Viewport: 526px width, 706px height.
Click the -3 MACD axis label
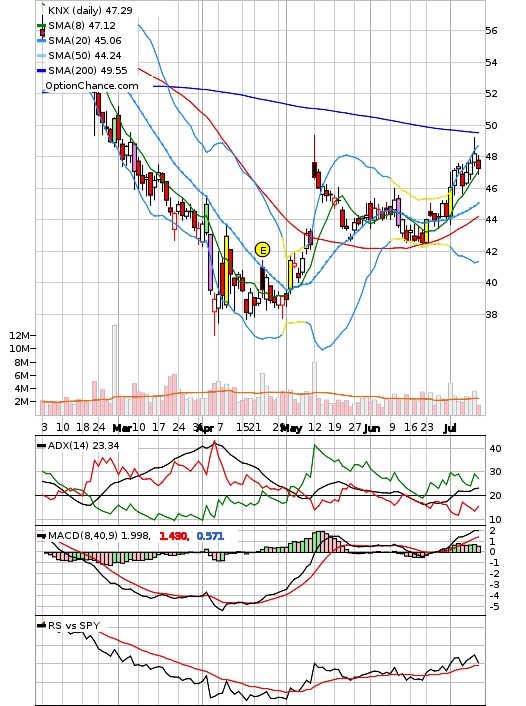[494, 585]
